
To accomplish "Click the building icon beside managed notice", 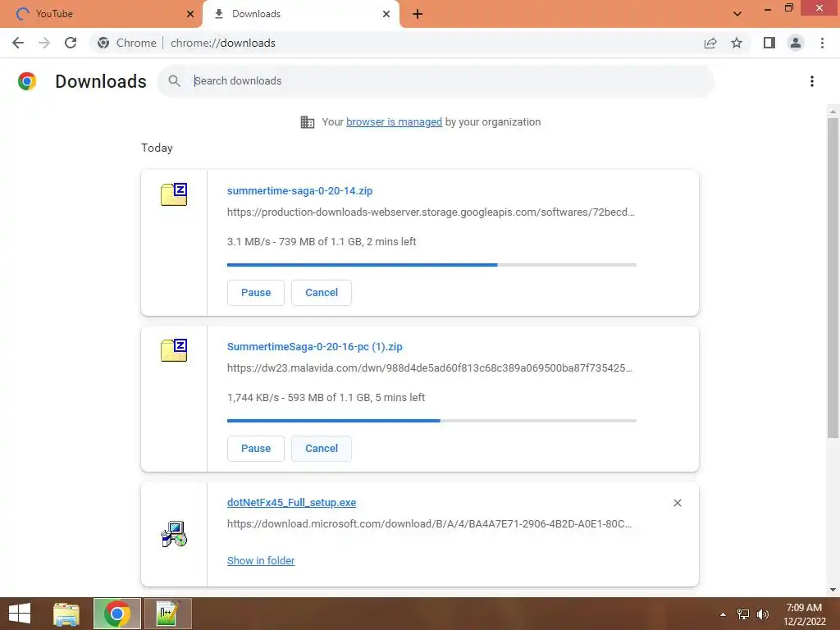I will pyautogui.click(x=308, y=122).
